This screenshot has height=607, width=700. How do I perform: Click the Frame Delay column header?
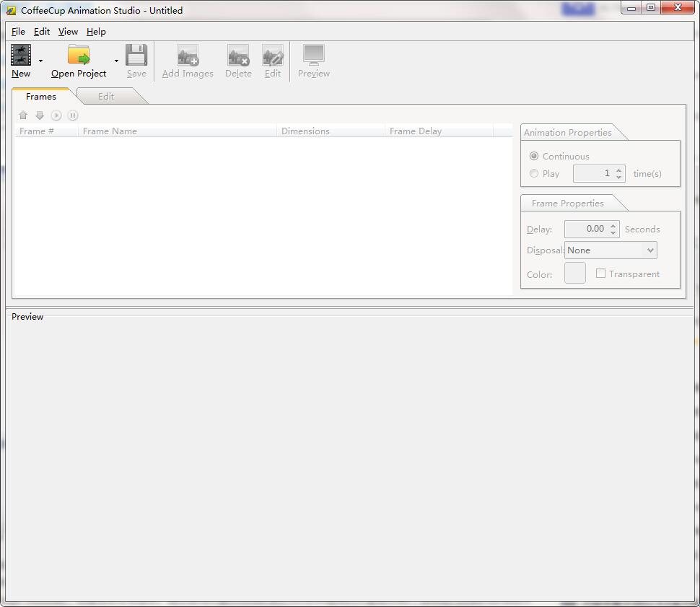coord(439,131)
